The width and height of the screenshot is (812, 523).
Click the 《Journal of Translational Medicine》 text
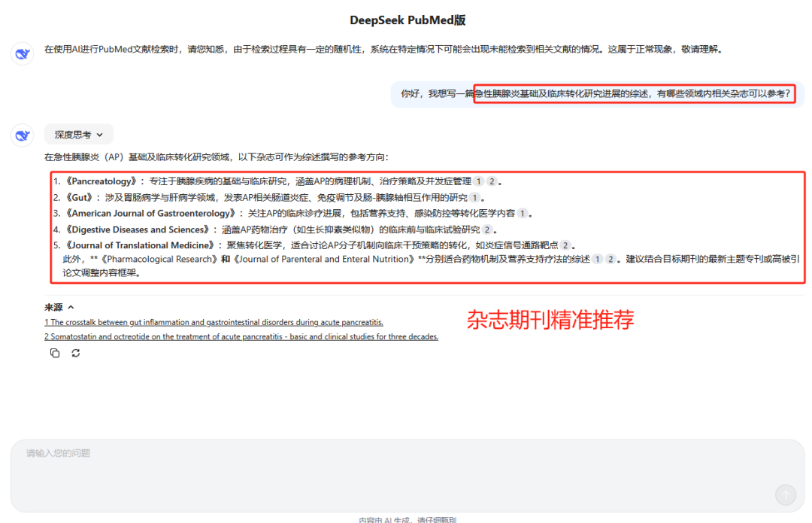140,245
